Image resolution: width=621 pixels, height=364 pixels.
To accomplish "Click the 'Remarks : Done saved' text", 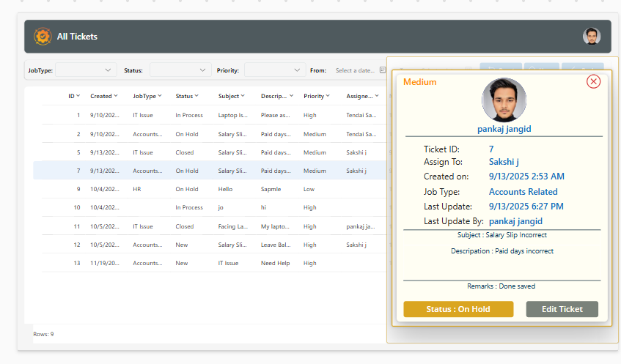I will pyautogui.click(x=501, y=286).
